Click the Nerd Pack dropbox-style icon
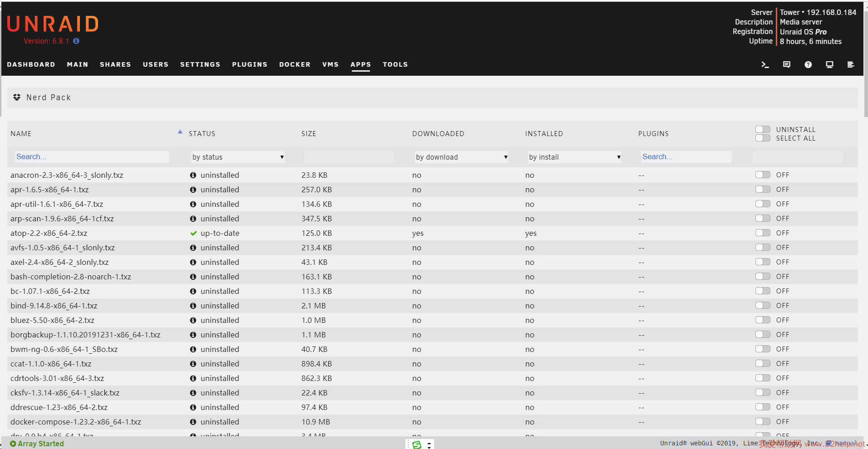868x449 pixels. pos(17,98)
